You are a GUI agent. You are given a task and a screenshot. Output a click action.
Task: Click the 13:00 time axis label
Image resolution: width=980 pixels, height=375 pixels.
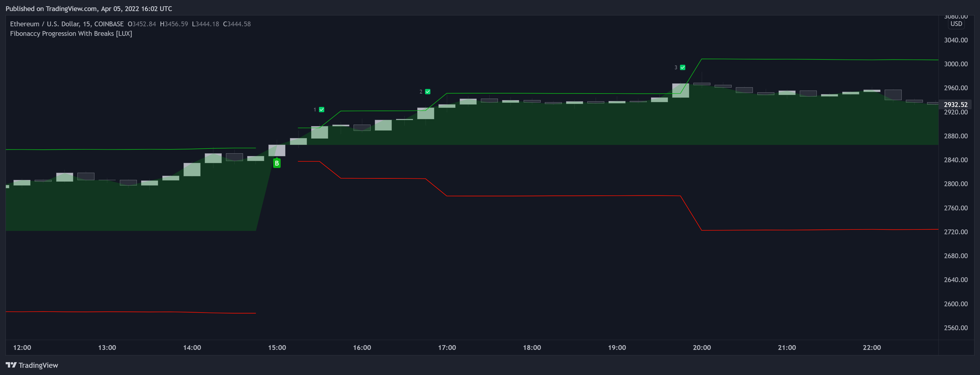(x=107, y=348)
